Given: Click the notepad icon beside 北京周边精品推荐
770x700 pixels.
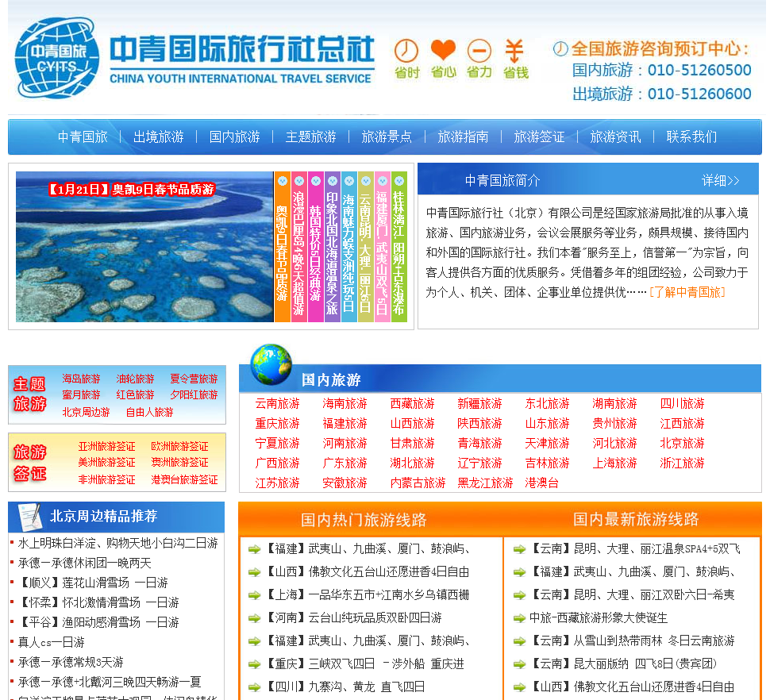Looking at the screenshot, I should 30,517.
